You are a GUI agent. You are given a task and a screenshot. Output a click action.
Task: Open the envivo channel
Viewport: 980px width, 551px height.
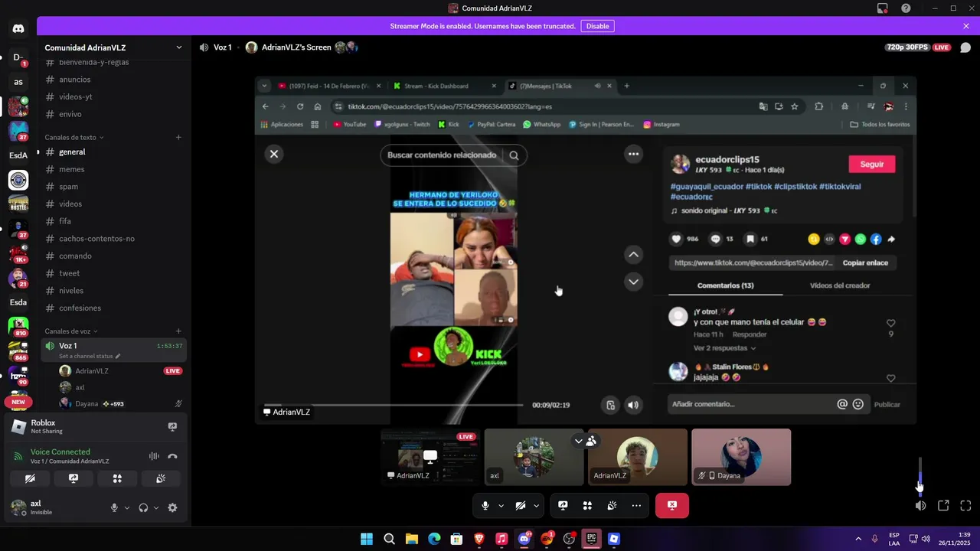(x=114, y=114)
